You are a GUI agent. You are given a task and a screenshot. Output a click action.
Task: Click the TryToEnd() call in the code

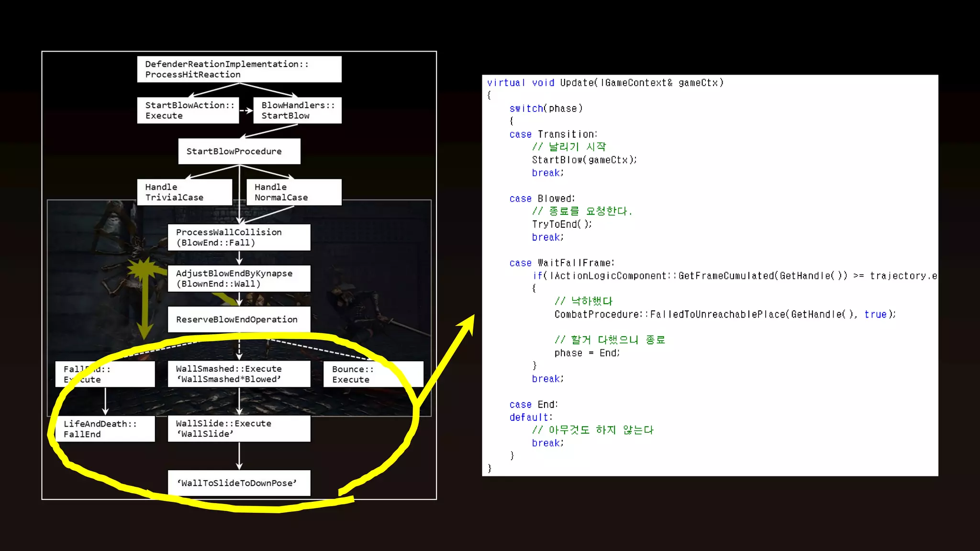coord(562,224)
